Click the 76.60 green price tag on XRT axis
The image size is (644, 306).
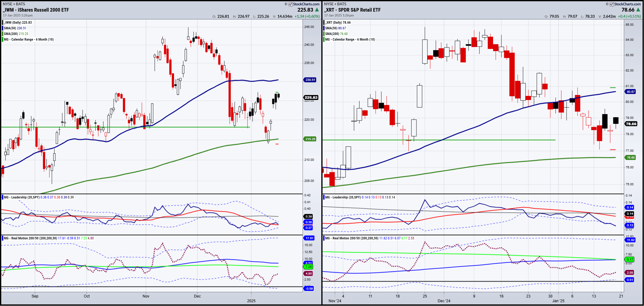(x=631, y=158)
